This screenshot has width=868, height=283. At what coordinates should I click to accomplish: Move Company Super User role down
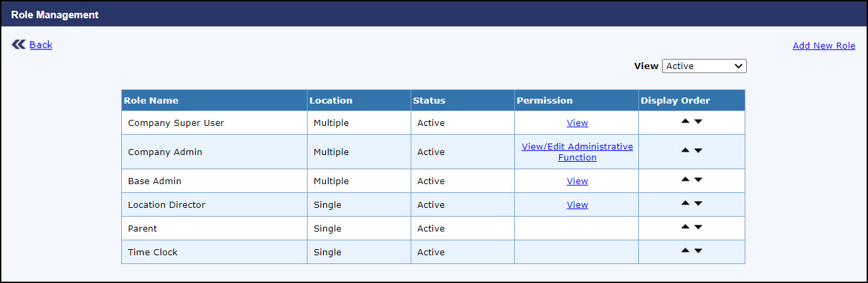click(x=699, y=122)
